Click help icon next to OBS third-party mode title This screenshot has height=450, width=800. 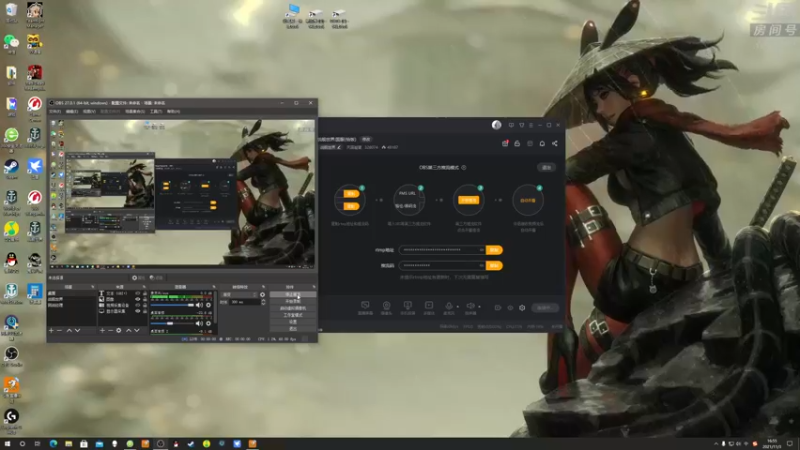tap(464, 167)
